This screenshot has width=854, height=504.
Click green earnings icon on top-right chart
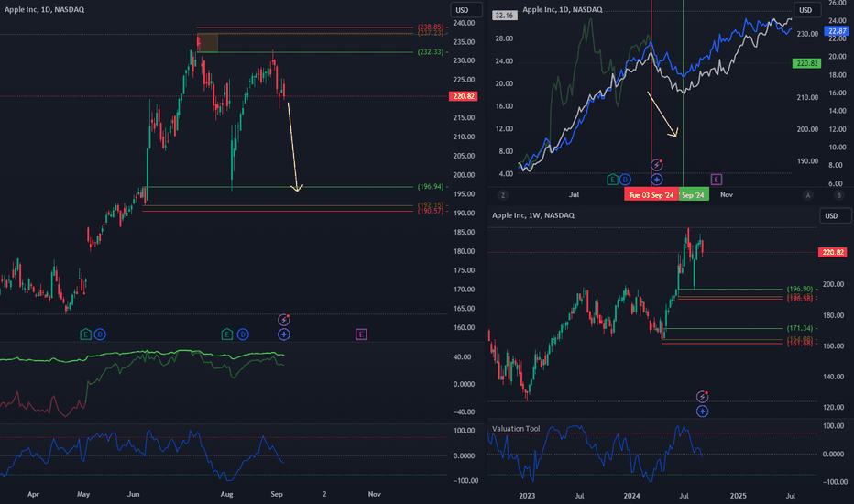click(612, 180)
